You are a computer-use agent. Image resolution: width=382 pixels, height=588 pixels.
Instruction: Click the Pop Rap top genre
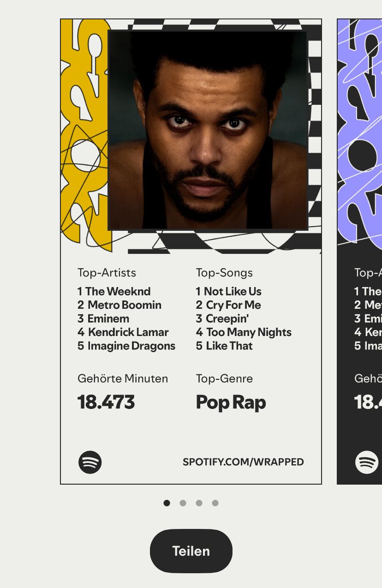(231, 402)
